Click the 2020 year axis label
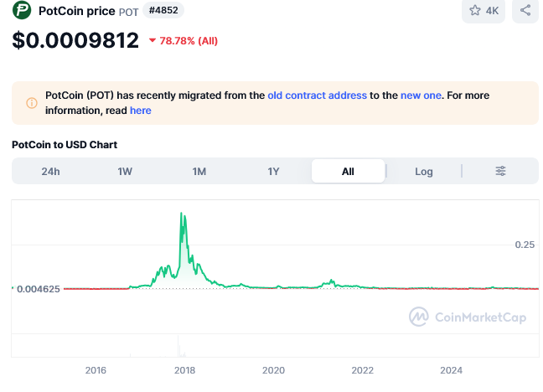The height and width of the screenshot is (392, 543). point(273,370)
